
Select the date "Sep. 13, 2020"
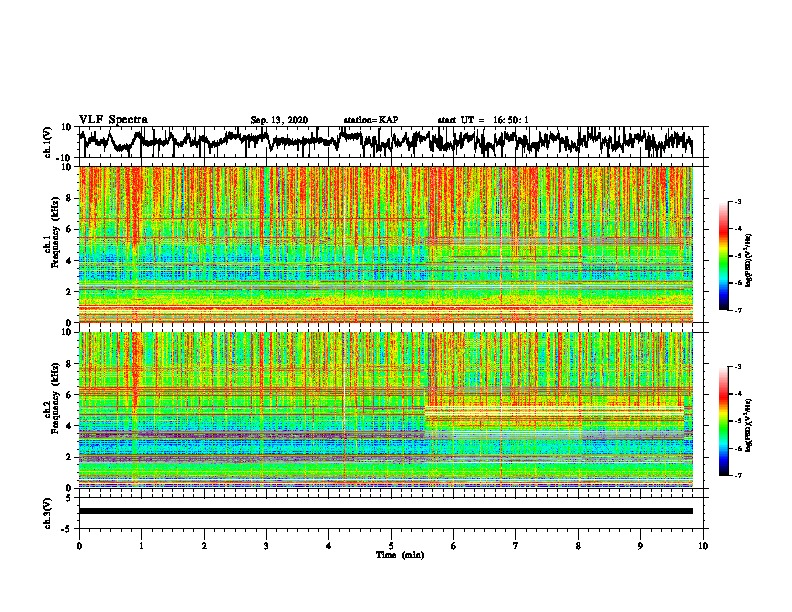tap(279, 120)
